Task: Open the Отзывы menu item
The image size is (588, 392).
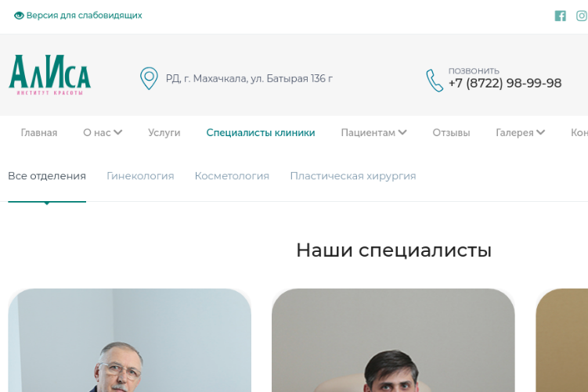Action: 451,133
